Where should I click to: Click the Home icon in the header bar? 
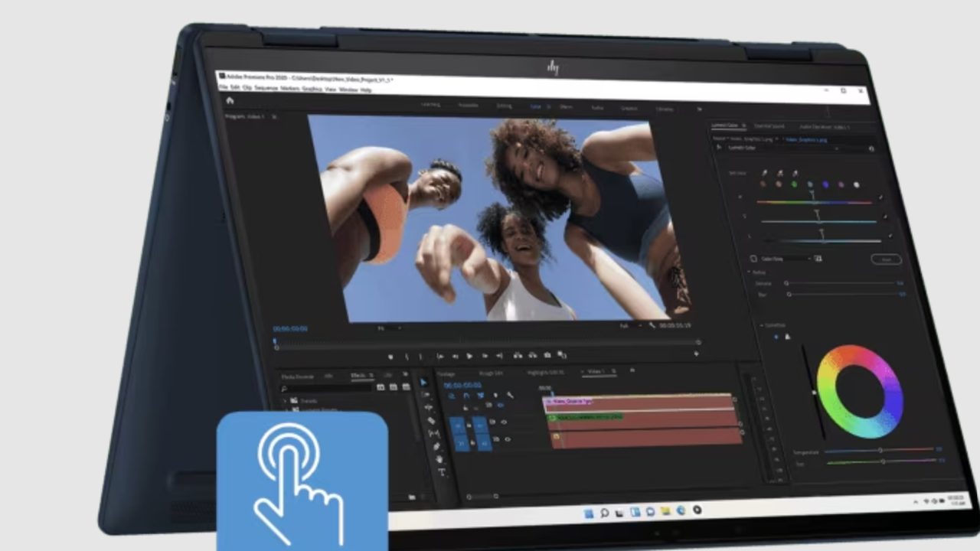230,101
